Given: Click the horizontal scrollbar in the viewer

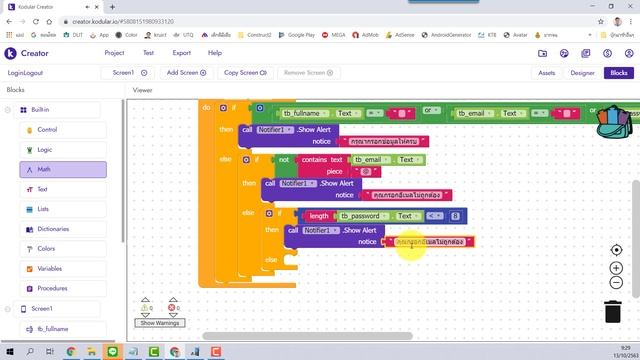Looking at the screenshot, I should [x=307, y=336].
